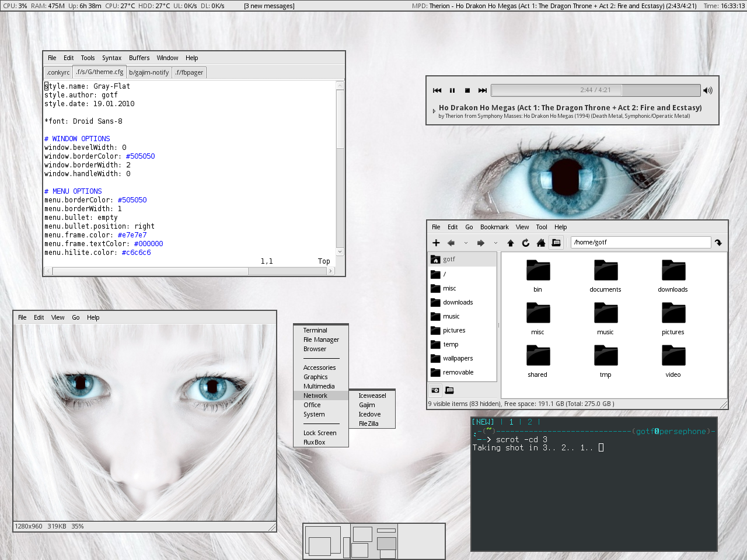The width and height of the screenshot is (747, 560).
Task: Click the /home/gotf path field
Action: tap(641, 242)
